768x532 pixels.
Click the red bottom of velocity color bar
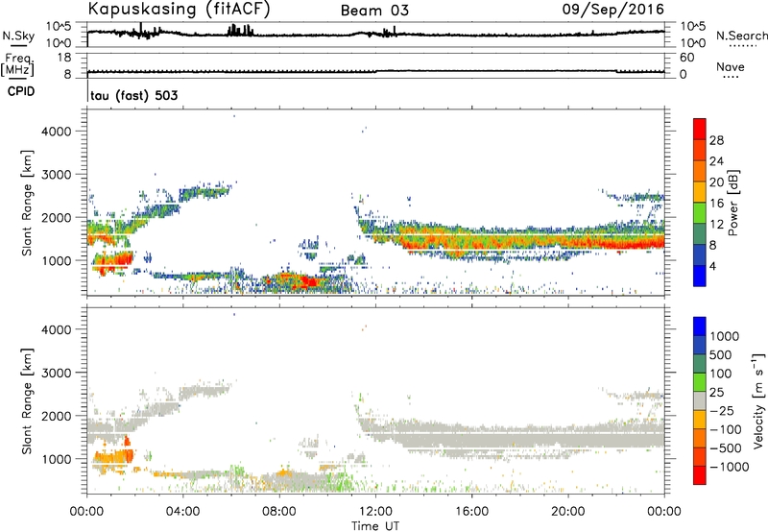point(700,475)
